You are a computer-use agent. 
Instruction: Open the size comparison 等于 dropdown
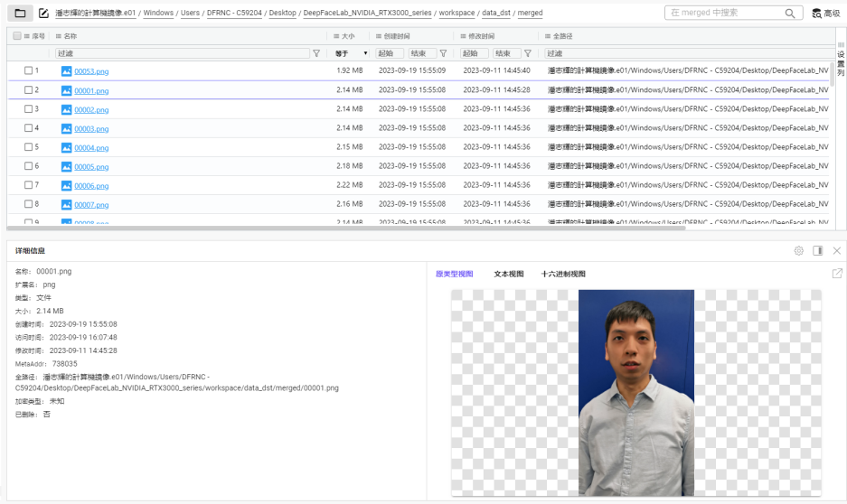(x=351, y=53)
